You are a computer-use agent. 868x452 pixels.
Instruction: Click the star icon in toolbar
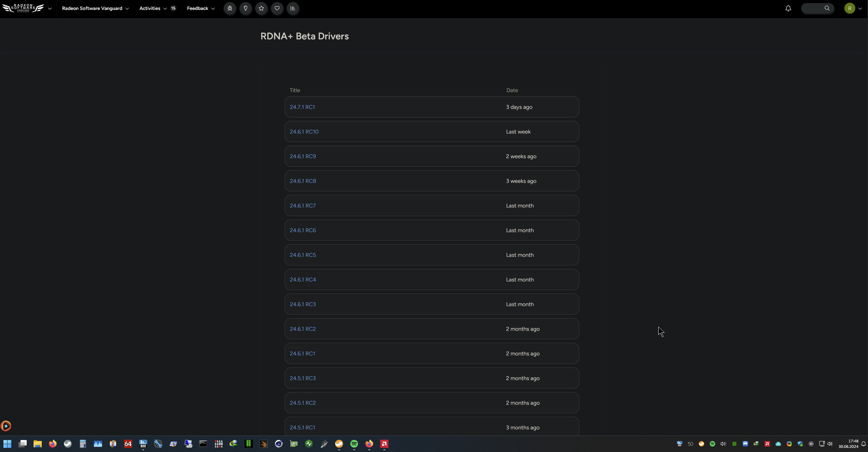click(x=261, y=8)
